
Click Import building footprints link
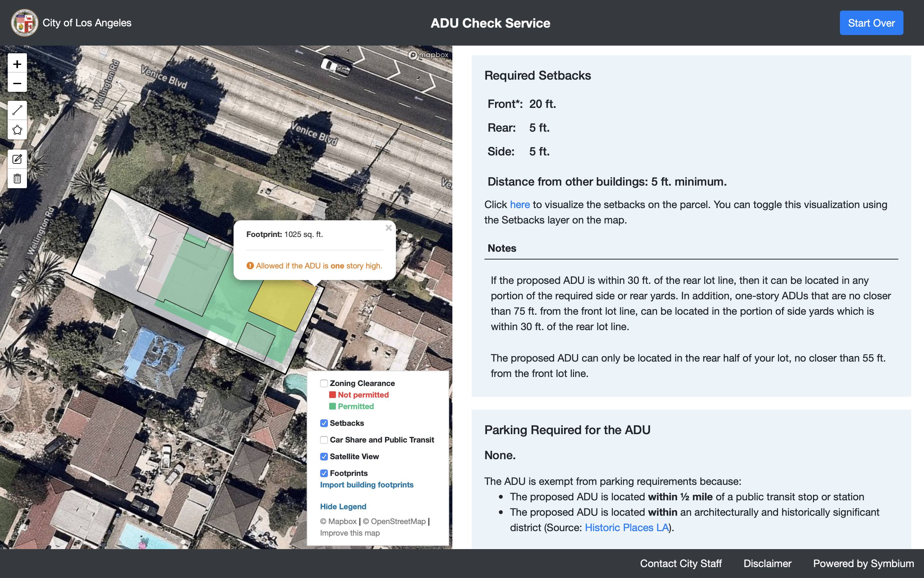point(366,485)
